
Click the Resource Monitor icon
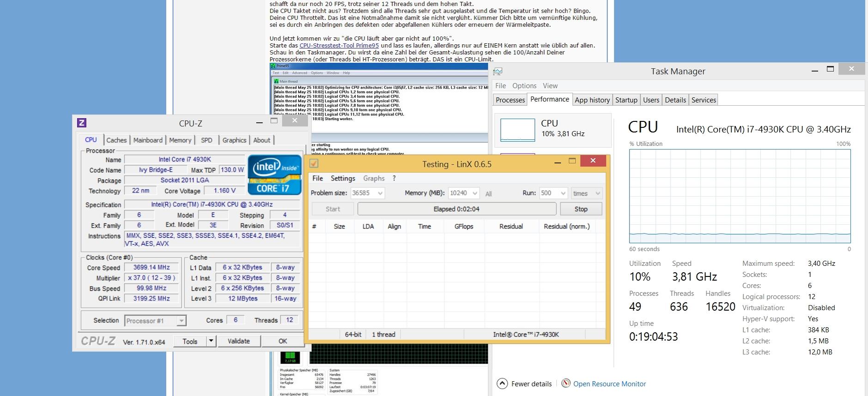point(566,384)
